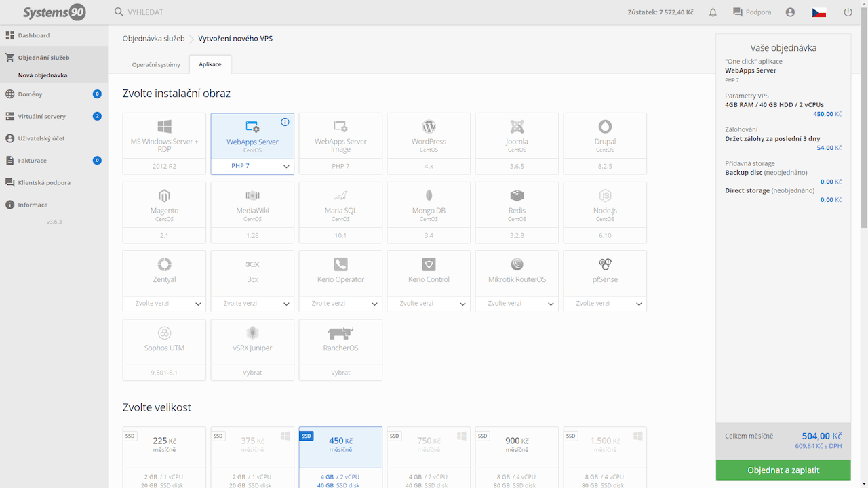This screenshot has height=488, width=868.
Task: Select the Mongo DB image
Action: (429, 212)
